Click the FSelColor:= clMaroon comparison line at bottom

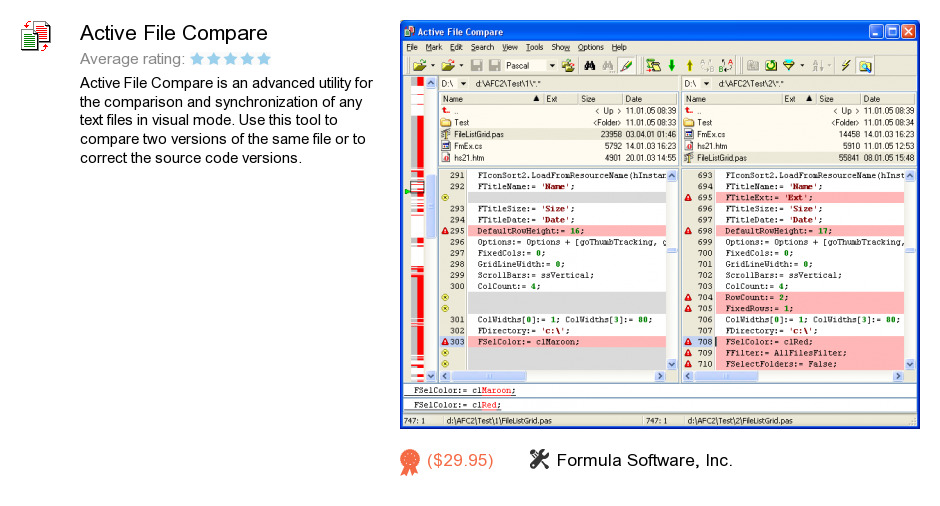coord(659,390)
